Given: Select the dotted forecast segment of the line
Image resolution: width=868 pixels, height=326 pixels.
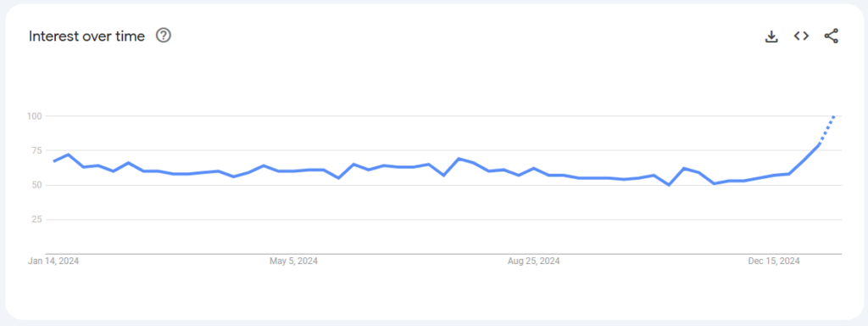Looking at the screenshot, I should [x=826, y=129].
